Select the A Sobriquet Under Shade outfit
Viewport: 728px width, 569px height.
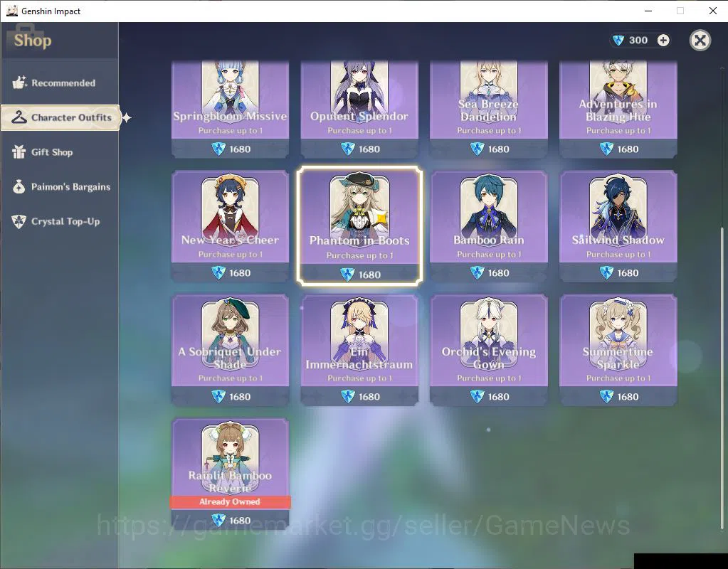(231, 350)
